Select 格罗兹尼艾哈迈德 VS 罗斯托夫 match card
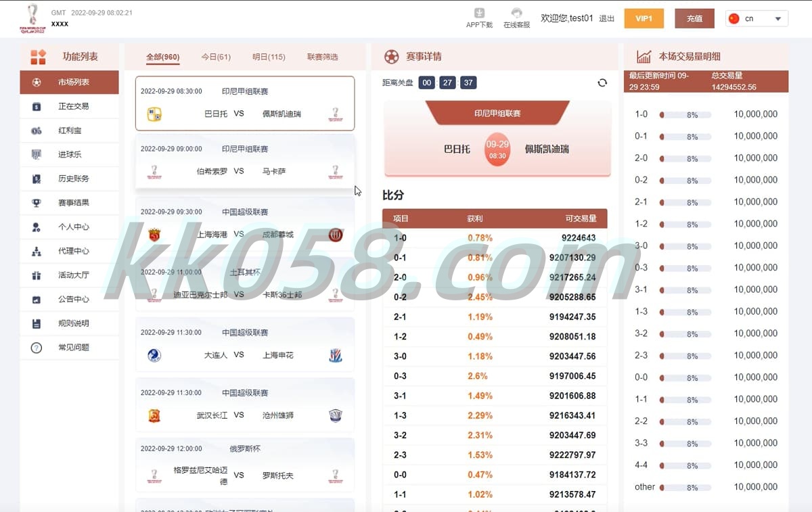Viewport: 812px width, 512px height. tap(245, 465)
